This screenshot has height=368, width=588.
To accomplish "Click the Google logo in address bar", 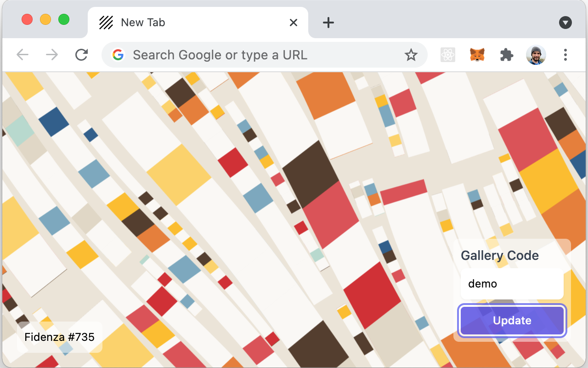I will (x=118, y=55).
